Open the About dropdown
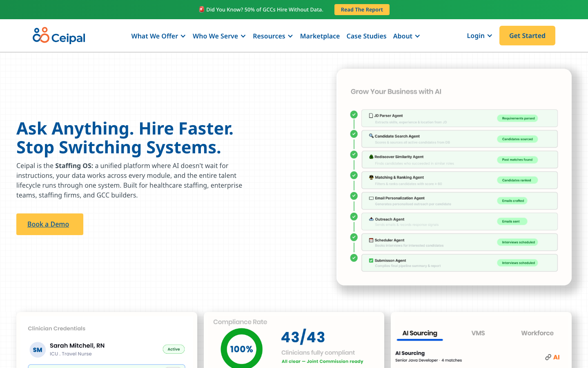 [x=407, y=36]
